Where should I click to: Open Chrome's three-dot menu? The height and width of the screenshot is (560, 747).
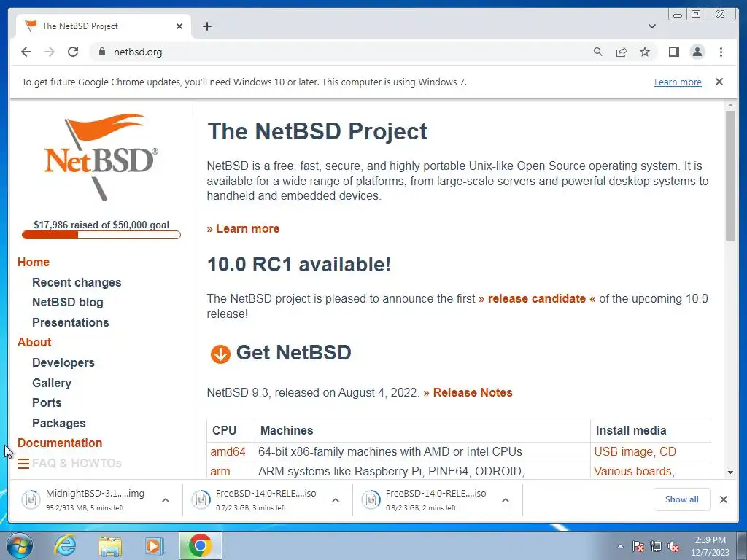(721, 52)
